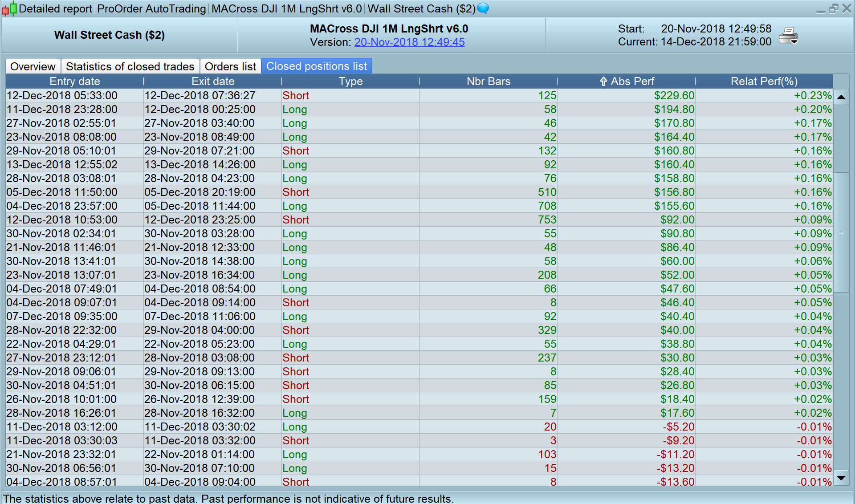Click the Abs Perf sort arrow icon
This screenshot has width=855, height=504.
click(603, 81)
